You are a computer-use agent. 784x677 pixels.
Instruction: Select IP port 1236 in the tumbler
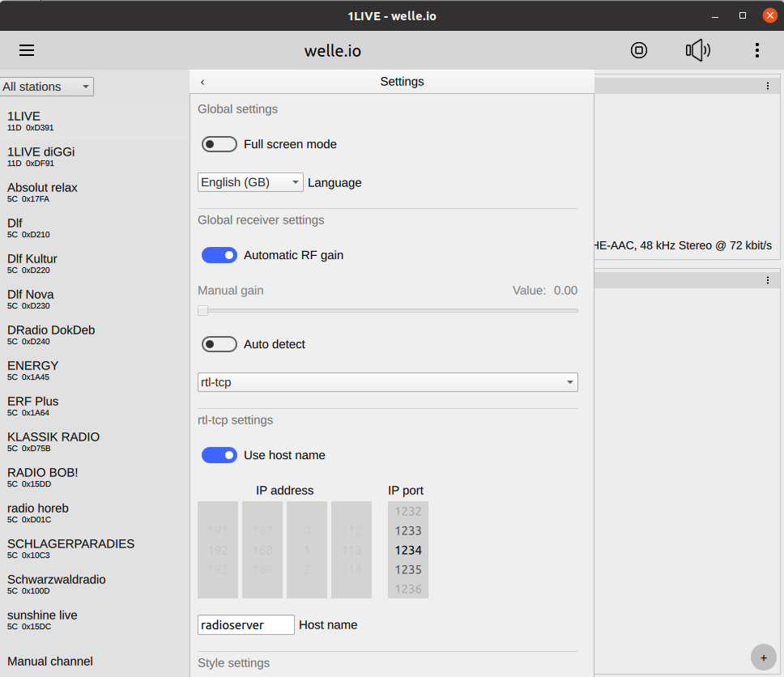(408, 589)
